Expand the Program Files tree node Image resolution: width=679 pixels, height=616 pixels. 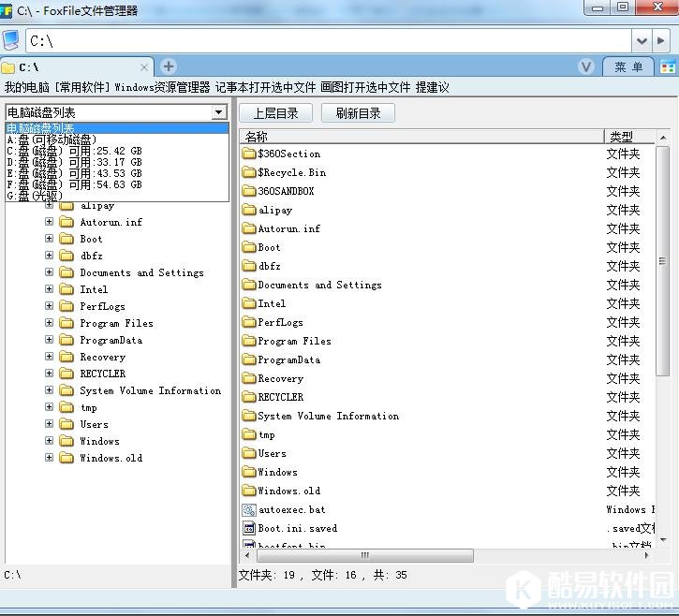(x=49, y=323)
